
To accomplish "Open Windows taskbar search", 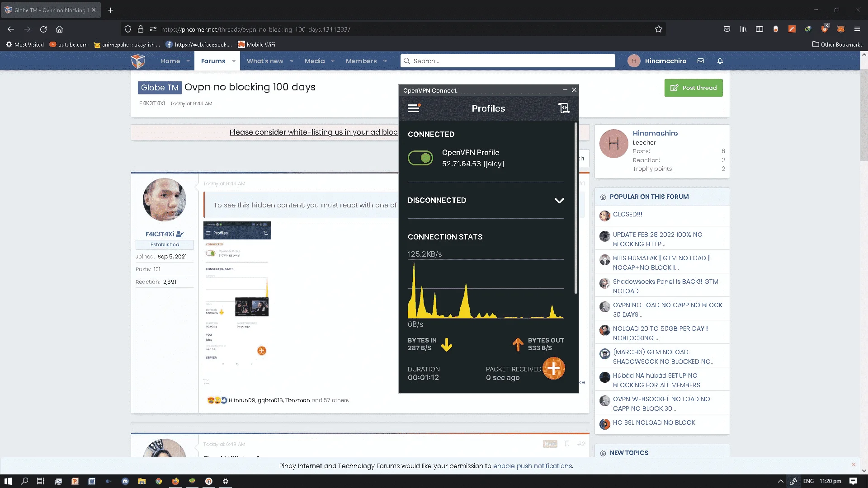I will tap(24, 481).
